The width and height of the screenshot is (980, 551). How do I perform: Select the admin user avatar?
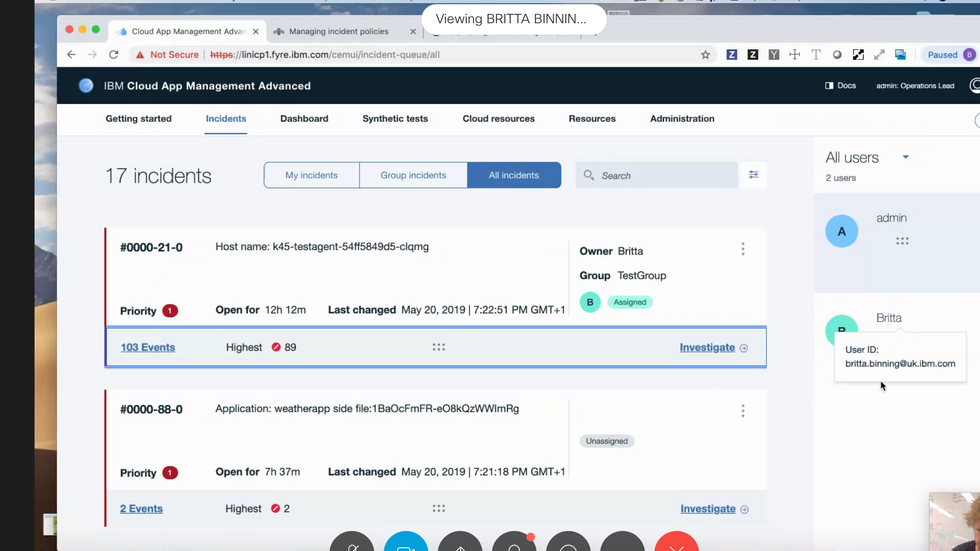pyautogui.click(x=842, y=231)
